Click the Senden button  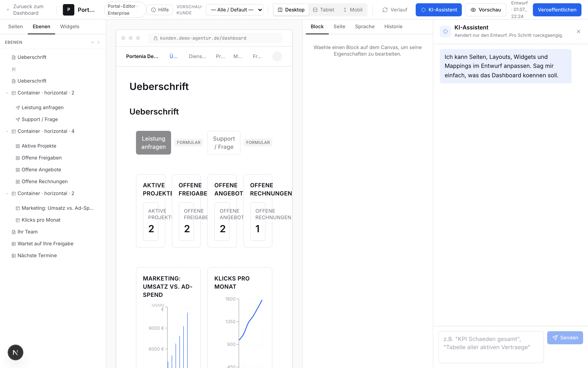(x=565, y=338)
